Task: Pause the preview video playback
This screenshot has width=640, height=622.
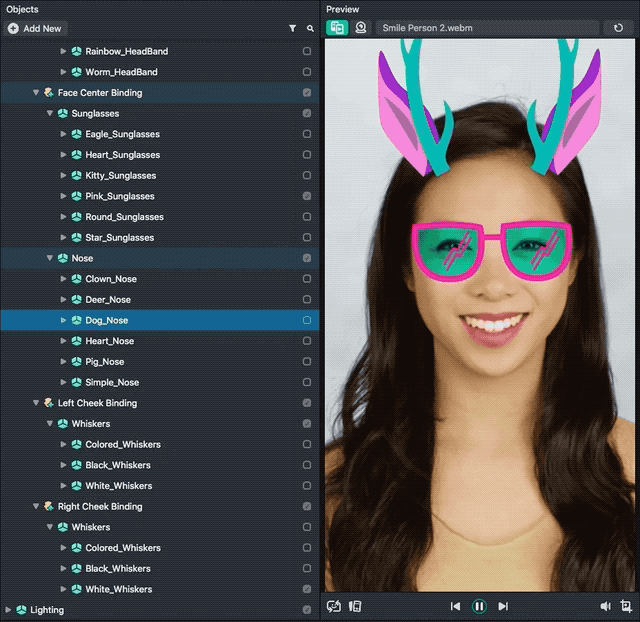Action: pos(479,606)
